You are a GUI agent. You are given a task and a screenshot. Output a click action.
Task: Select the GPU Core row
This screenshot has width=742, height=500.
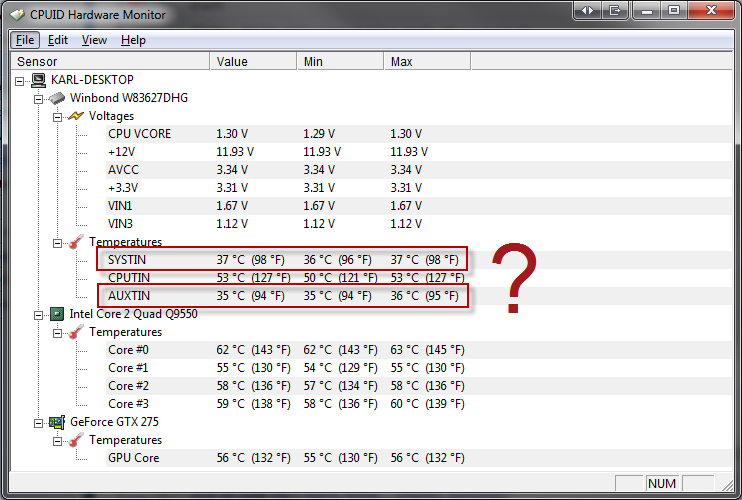(419, 458)
